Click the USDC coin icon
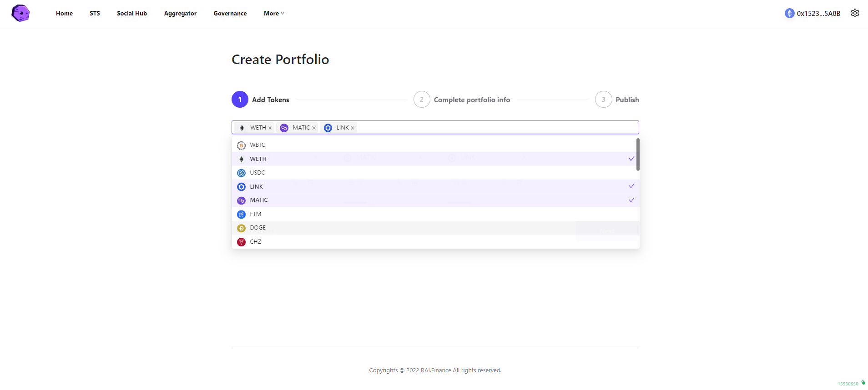The width and height of the screenshot is (868, 390). pos(241,173)
